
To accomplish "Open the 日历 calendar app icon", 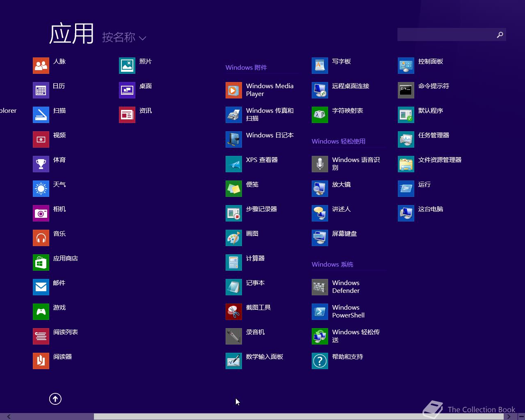I will 41,90.
